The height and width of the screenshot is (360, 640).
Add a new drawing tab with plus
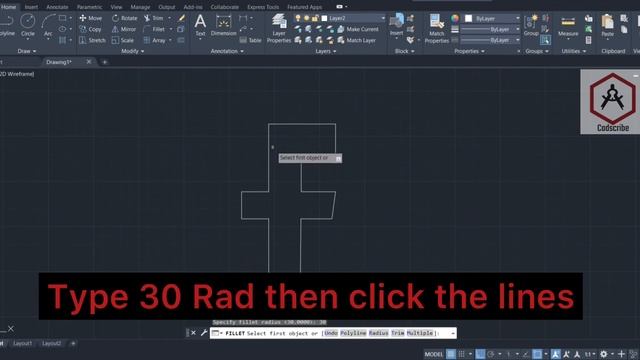click(104, 62)
